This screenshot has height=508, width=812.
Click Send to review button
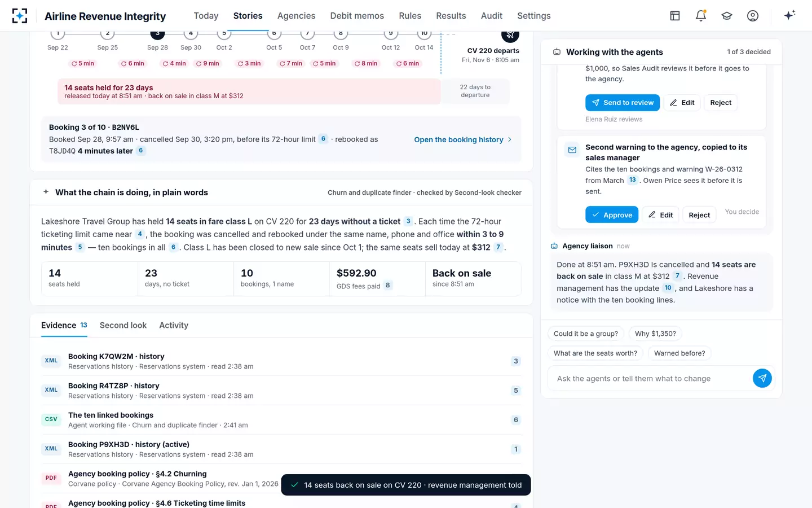pyautogui.click(x=623, y=103)
